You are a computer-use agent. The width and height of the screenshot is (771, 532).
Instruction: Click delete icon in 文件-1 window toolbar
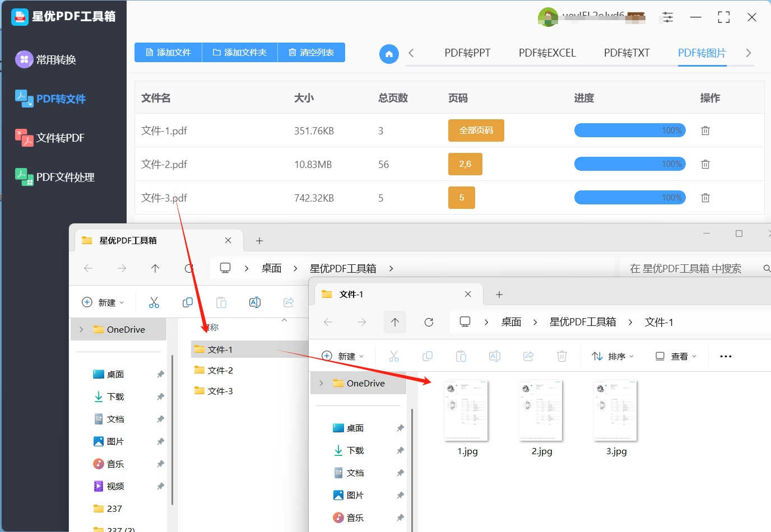tap(562, 356)
